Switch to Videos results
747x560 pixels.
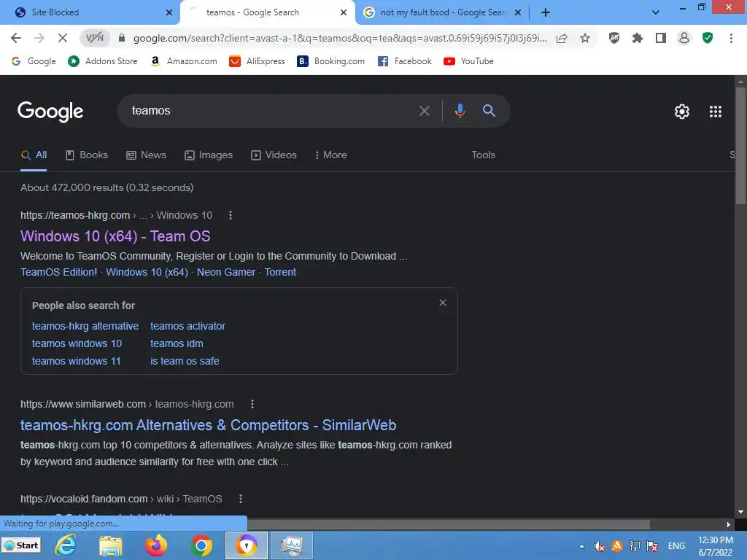[x=274, y=155]
